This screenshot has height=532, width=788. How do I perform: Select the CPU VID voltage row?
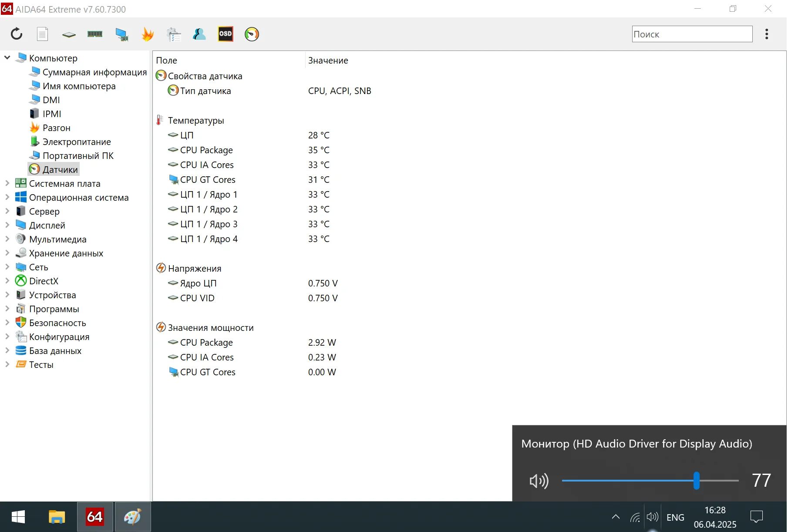(x=469, y=298)
